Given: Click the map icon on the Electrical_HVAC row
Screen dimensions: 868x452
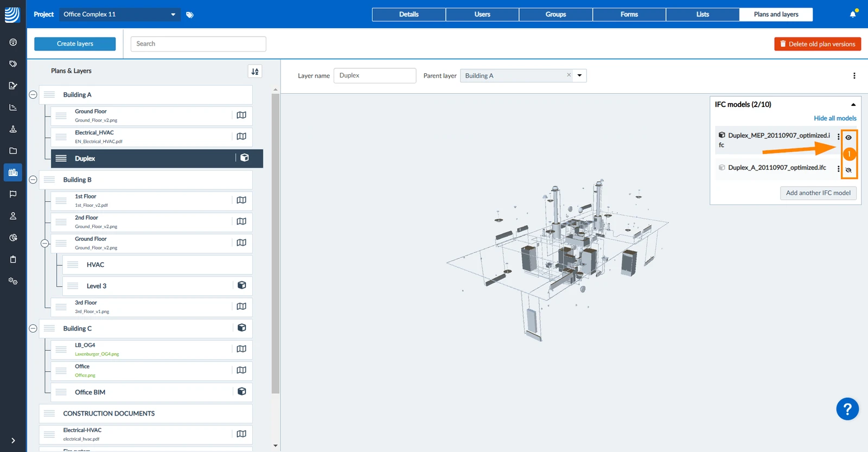Looking at the screenshot, I should (241, 136).
